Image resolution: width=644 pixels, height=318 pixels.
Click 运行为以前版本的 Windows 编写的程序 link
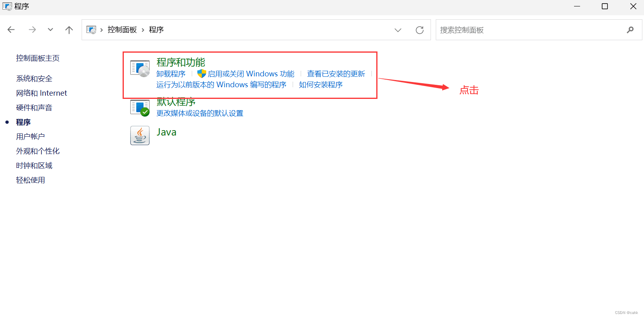[x=222, y=85]
